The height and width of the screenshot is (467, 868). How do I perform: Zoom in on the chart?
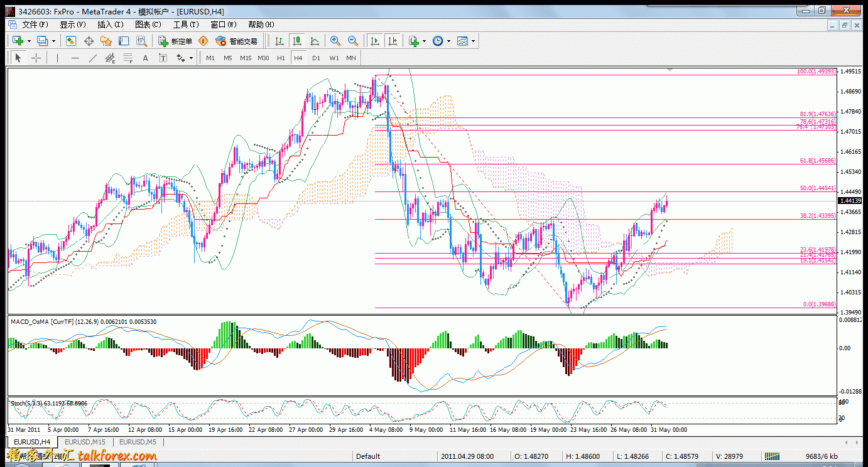point(335,41)
